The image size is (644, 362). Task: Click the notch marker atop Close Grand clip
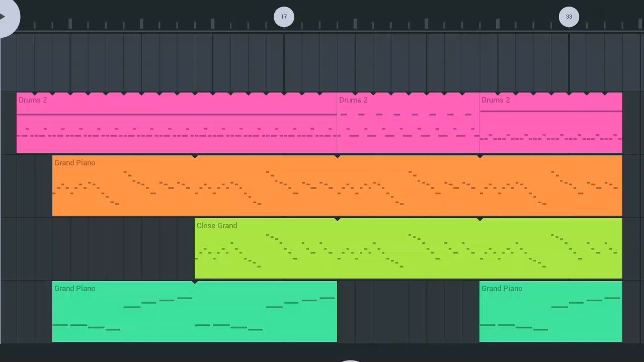(338, 220)
